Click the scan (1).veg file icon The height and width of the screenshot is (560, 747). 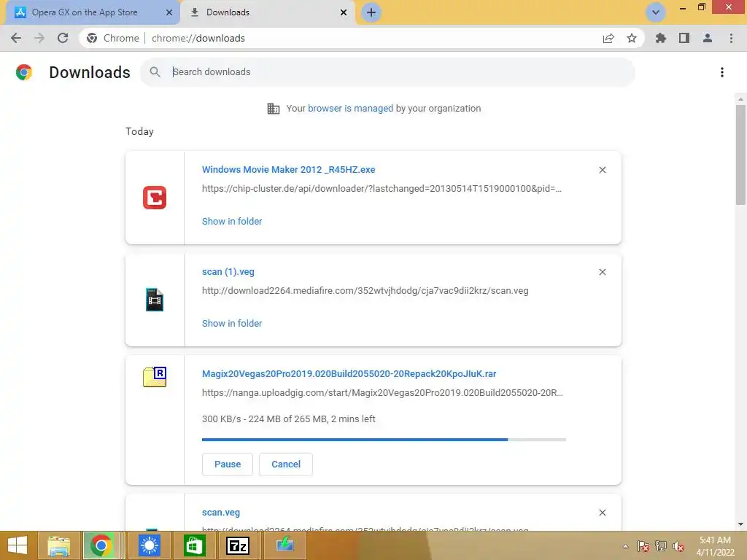pos(155,300)
